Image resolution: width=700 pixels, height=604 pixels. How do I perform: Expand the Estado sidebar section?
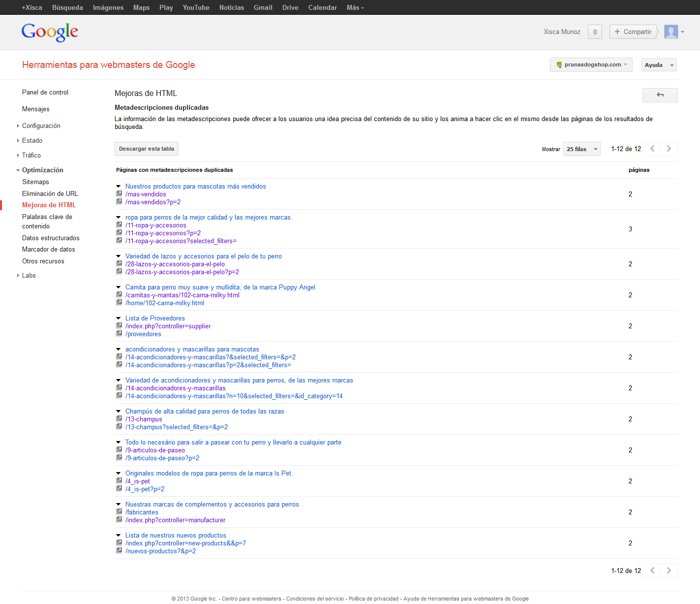[x=18, y=141]
